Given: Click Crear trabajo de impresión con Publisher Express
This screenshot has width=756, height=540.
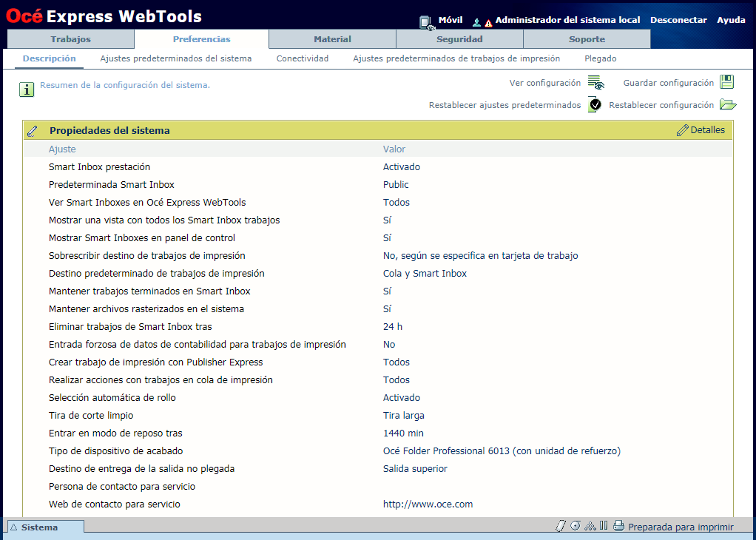Looking at the screenshot, I should [x=156, y=362].
